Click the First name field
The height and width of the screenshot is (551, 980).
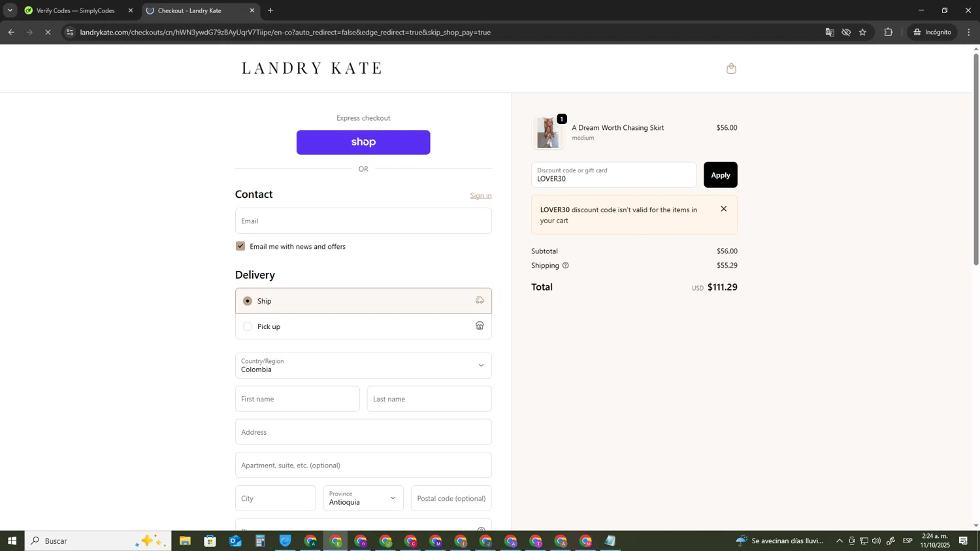point(297,399)
